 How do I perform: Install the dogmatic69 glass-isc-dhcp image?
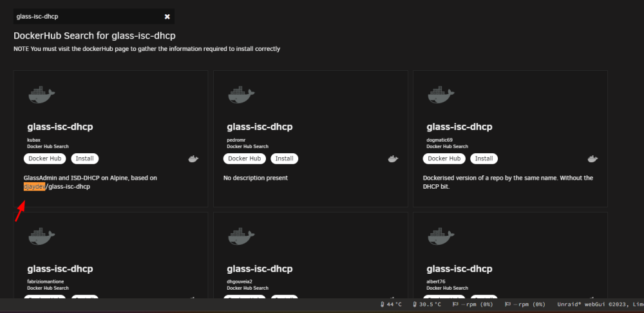tap(484, 158)
